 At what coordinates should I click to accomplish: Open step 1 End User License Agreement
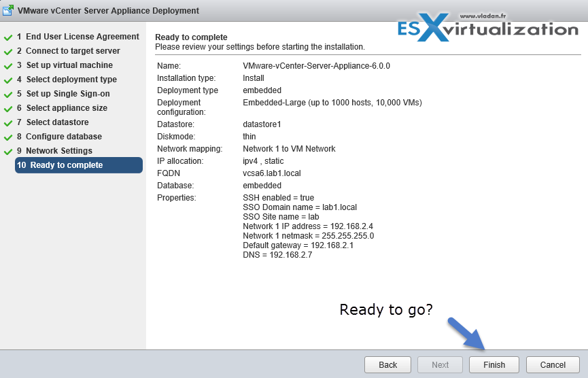78,37
